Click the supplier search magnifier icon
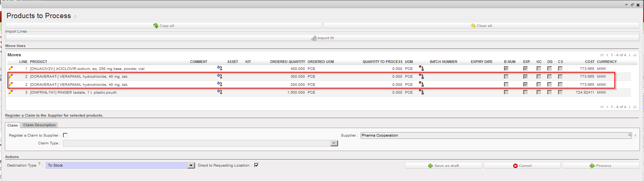Image resolution: width=644 pixels, height=181 pixels. pos(630,135)
